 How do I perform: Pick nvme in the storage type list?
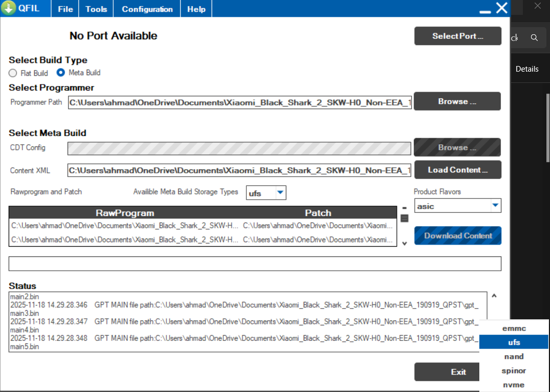pyautogui.click(x=514, y=385)
